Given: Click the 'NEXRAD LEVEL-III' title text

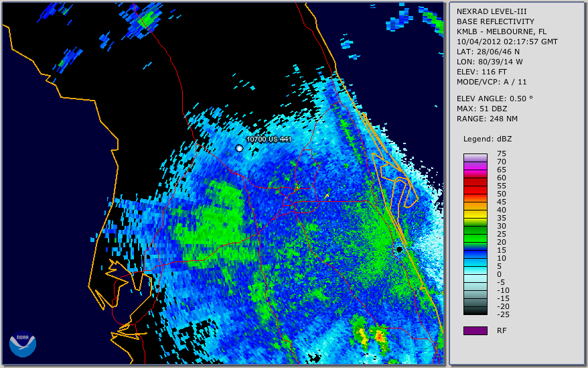Looking at the screenshot, I should pos(492,11).
